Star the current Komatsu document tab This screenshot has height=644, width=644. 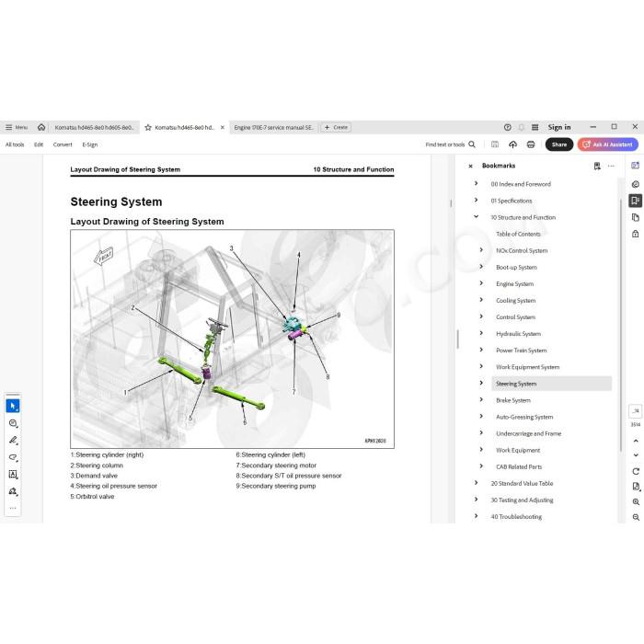click(148, 127)
